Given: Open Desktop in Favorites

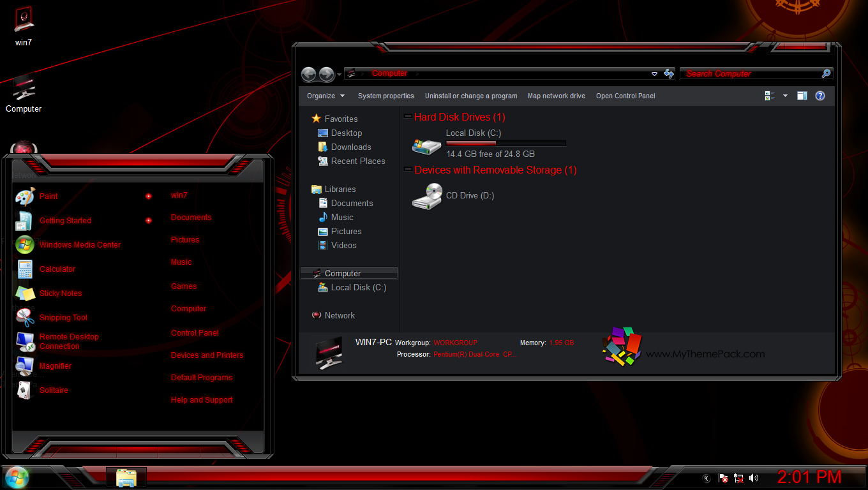Looking at the screenshot, I should (340, 133).
